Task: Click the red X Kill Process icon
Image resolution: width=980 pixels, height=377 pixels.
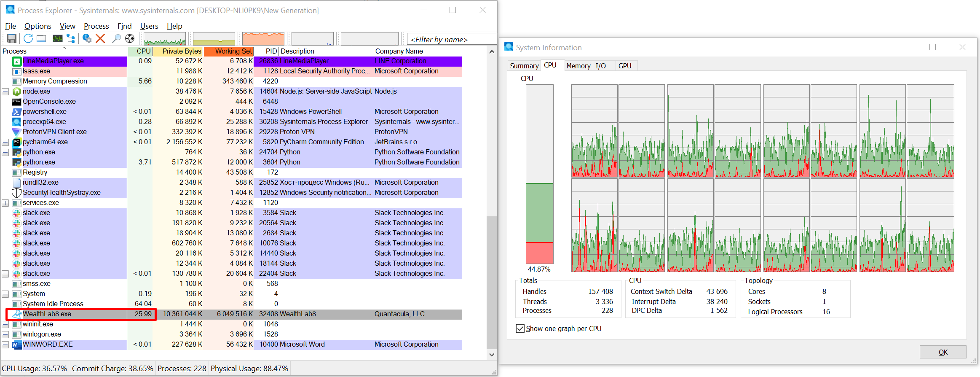Action: (100, 39)
